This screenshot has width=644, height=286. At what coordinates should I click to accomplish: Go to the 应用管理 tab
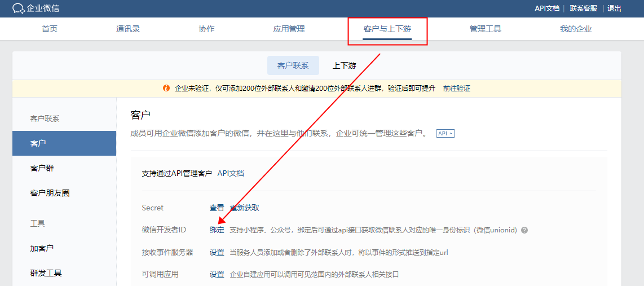coord(289,29)
